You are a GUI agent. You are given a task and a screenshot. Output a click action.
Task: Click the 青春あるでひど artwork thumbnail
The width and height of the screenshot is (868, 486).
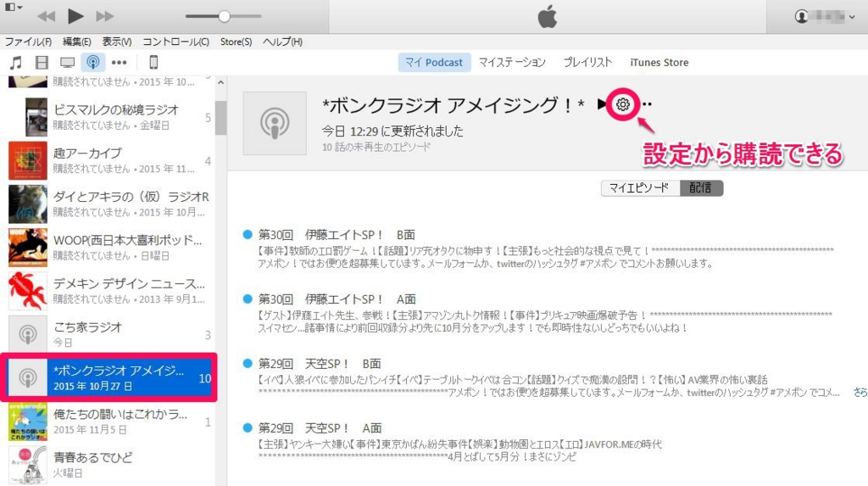(28, 465)
